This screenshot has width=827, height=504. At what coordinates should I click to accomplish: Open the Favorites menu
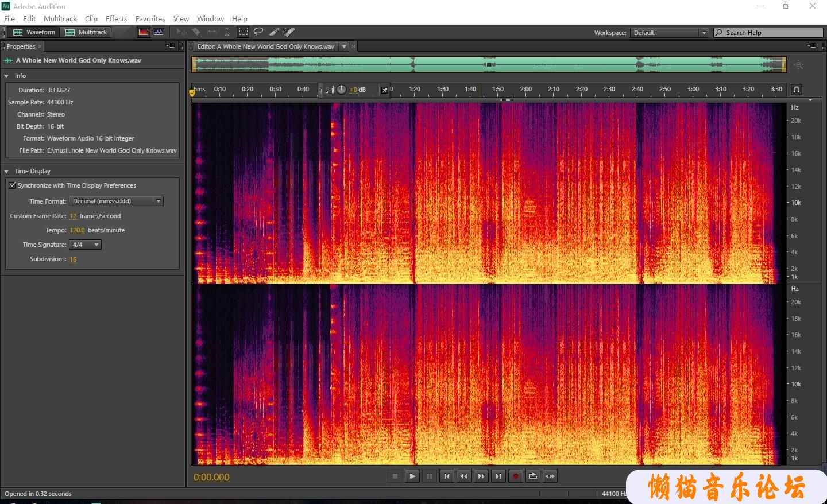(x=150, y=18)
